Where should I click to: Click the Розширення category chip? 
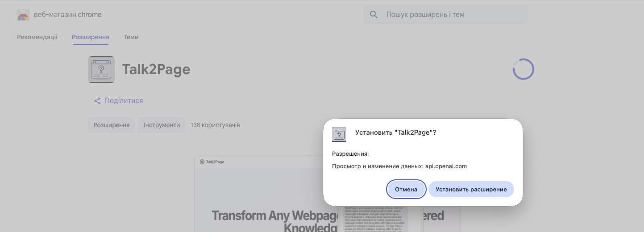tap(112, 125)
